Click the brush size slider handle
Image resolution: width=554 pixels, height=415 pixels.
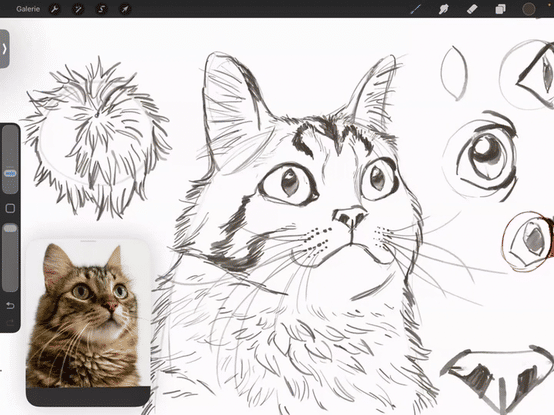coord(10,173)
